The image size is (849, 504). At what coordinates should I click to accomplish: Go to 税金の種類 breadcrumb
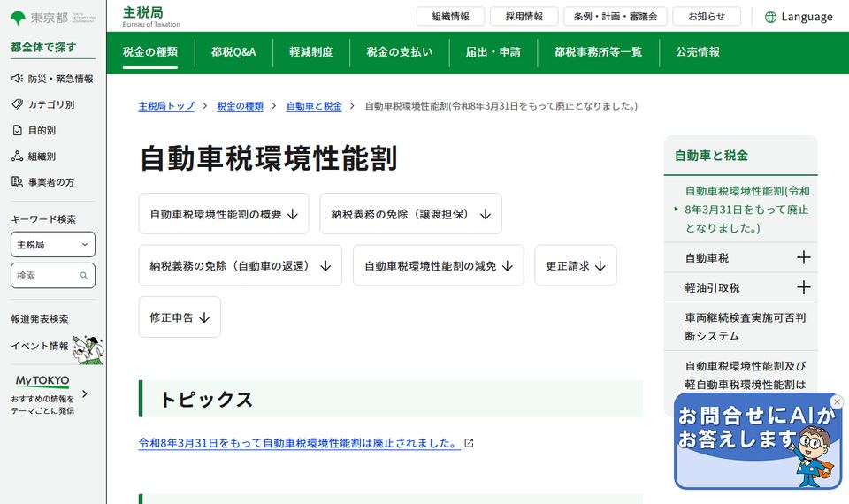240,106
